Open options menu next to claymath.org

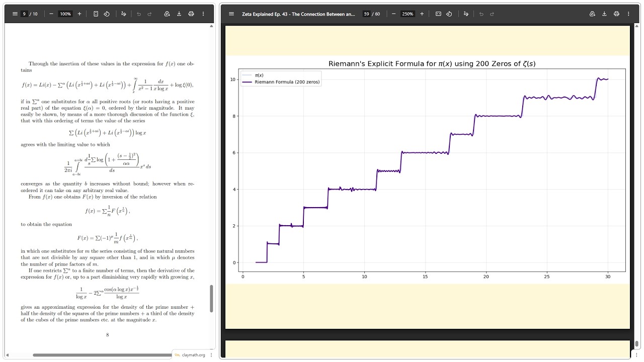tap(211, 355)
